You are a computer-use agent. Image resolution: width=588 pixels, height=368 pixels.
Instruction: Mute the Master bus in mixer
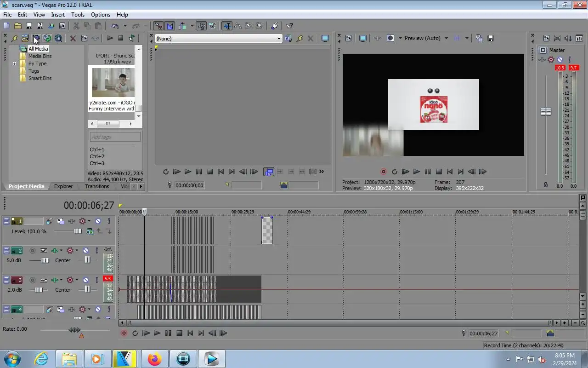[560, 59]
